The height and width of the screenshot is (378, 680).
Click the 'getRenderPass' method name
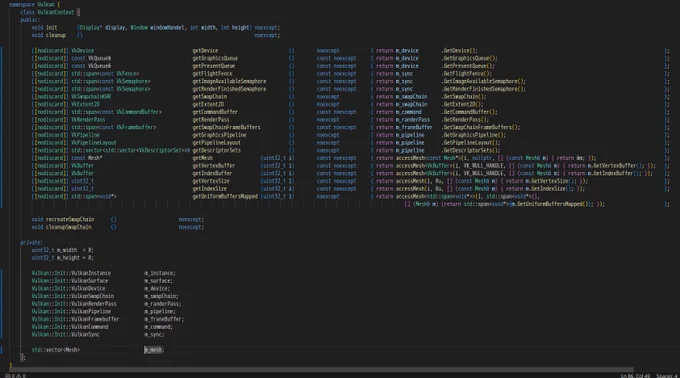point(211,120)
